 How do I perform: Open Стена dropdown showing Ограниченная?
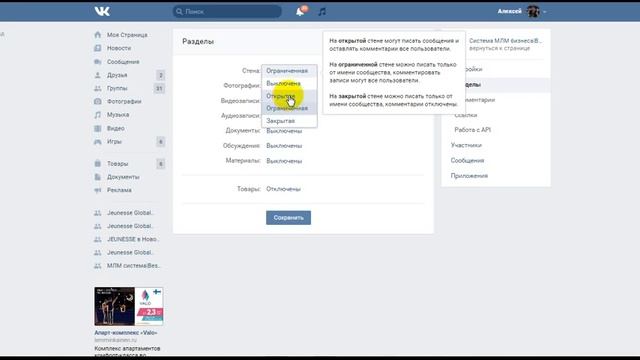pos(289,71)
